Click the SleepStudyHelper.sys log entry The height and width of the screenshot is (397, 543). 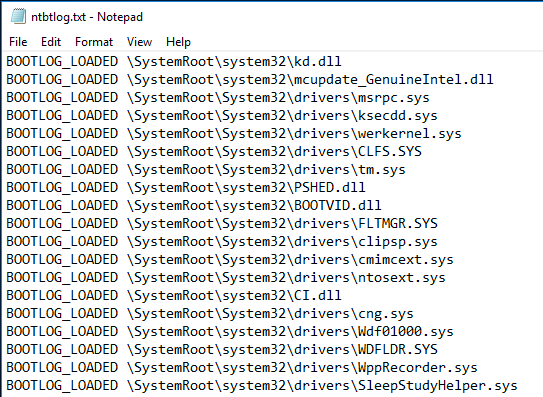[262, 386]
